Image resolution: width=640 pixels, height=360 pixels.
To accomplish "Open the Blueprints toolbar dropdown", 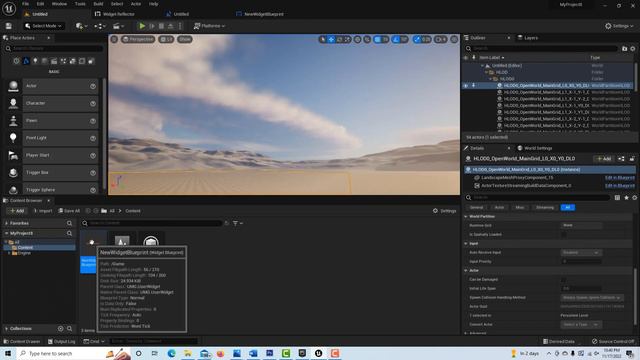I will click(100, 26).
